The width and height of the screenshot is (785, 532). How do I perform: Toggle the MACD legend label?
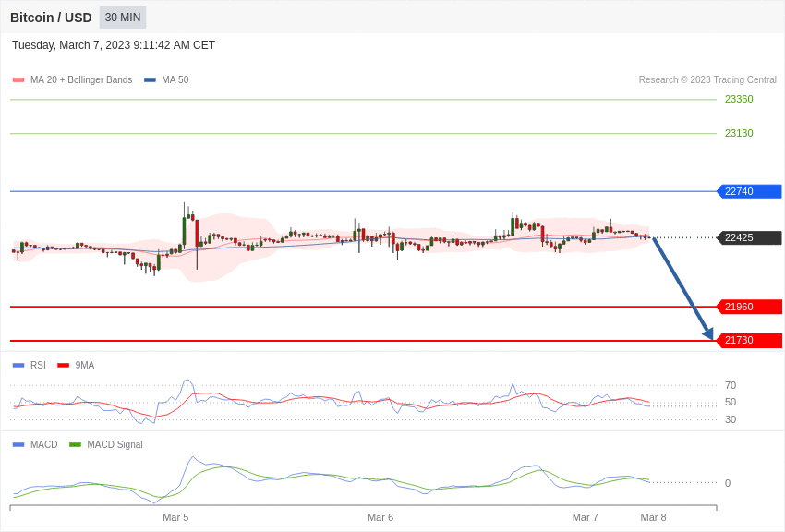(x=44, y=444)
